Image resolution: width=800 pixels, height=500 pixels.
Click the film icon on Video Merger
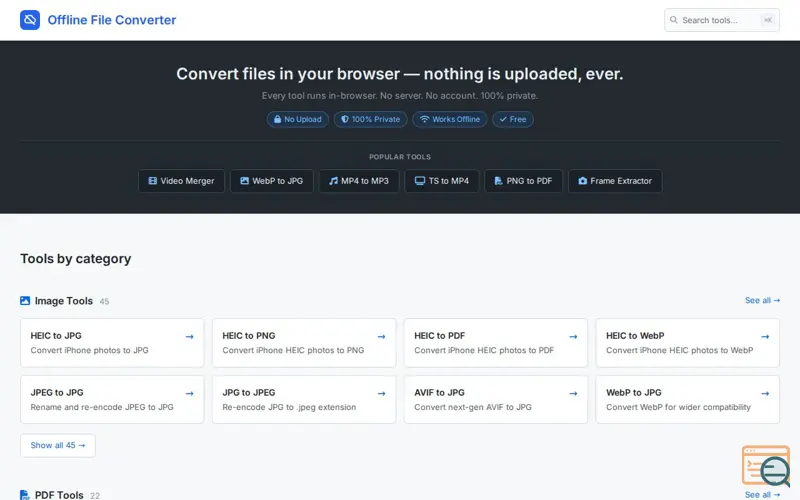click(x=152, y=181)
